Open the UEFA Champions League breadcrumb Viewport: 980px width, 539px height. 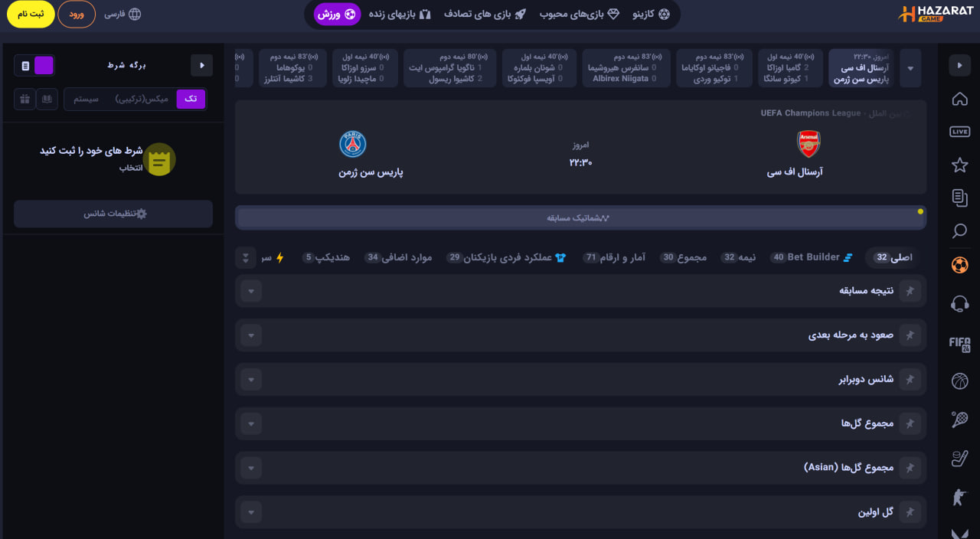811,113
